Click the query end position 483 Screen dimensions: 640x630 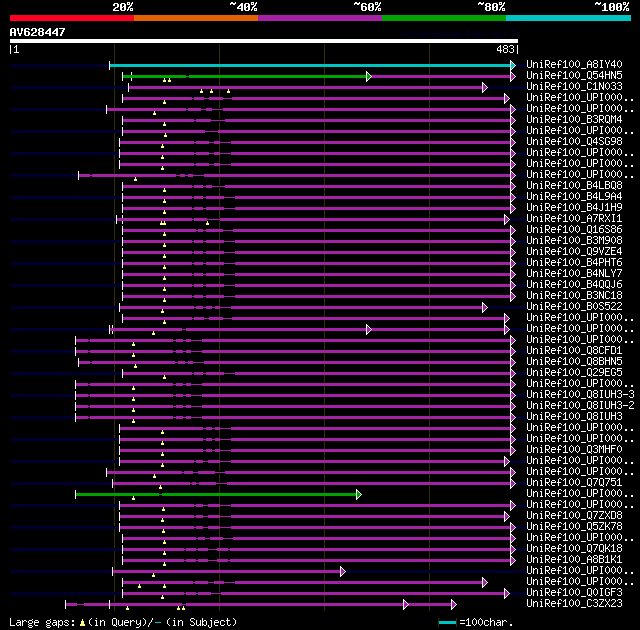[x=505, y=49]
